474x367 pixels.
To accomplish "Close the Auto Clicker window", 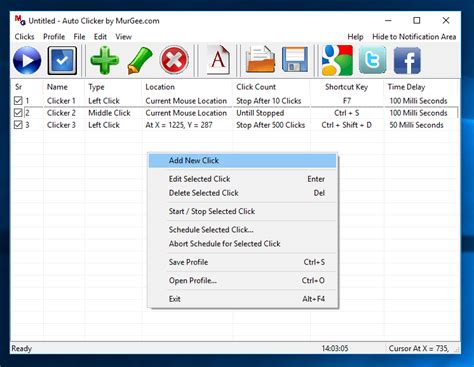I will (446, 21).
